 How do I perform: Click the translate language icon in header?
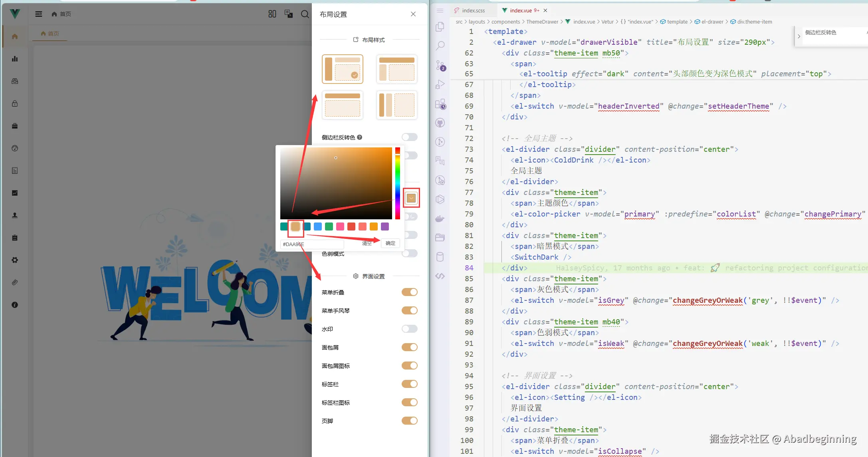288,14
